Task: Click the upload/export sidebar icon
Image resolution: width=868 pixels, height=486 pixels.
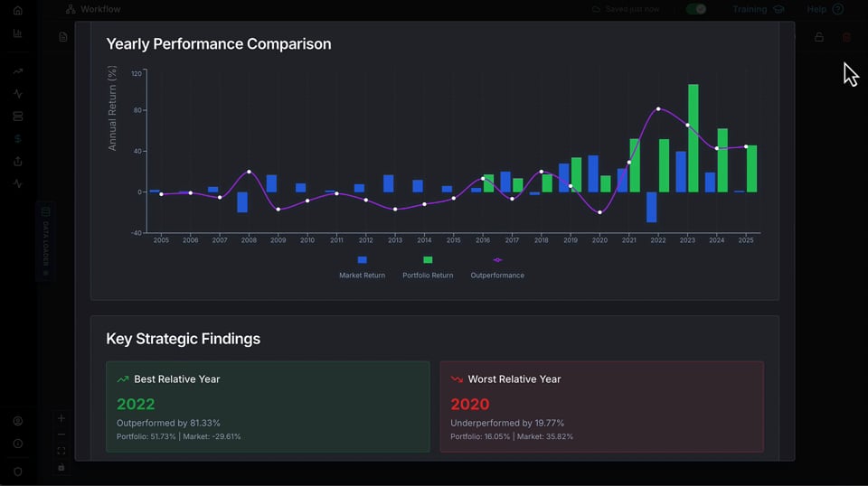Action: pyautogui.click(x=17, y=162)
